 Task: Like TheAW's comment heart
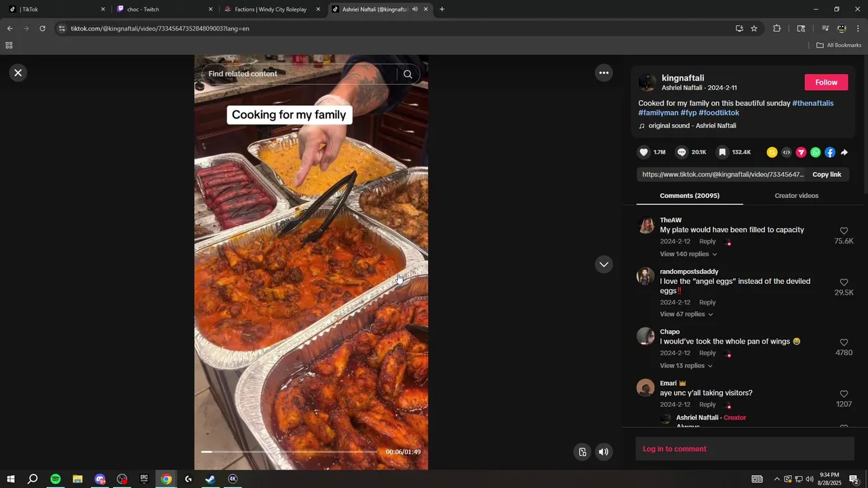click(x=844, y=231)
